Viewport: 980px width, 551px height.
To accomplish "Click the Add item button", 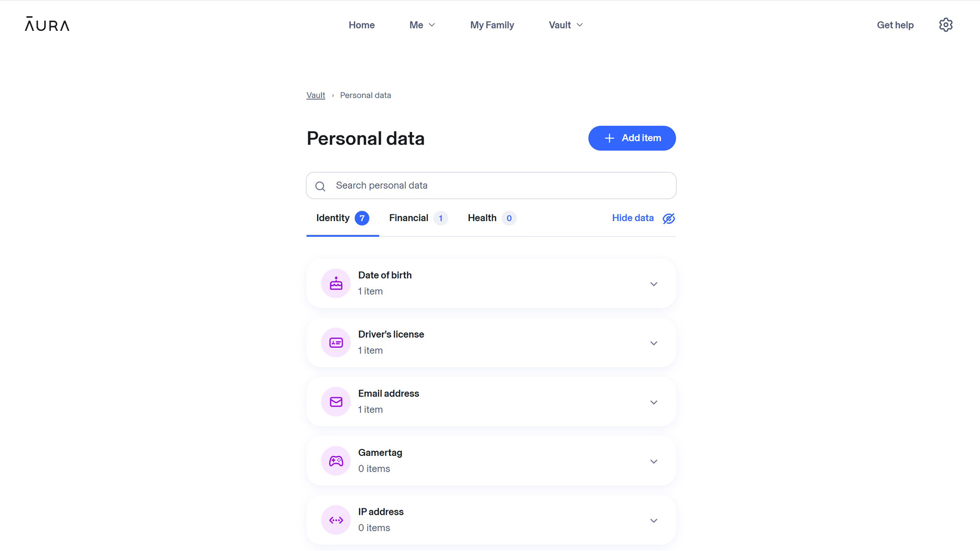I will tap(632, 138).
